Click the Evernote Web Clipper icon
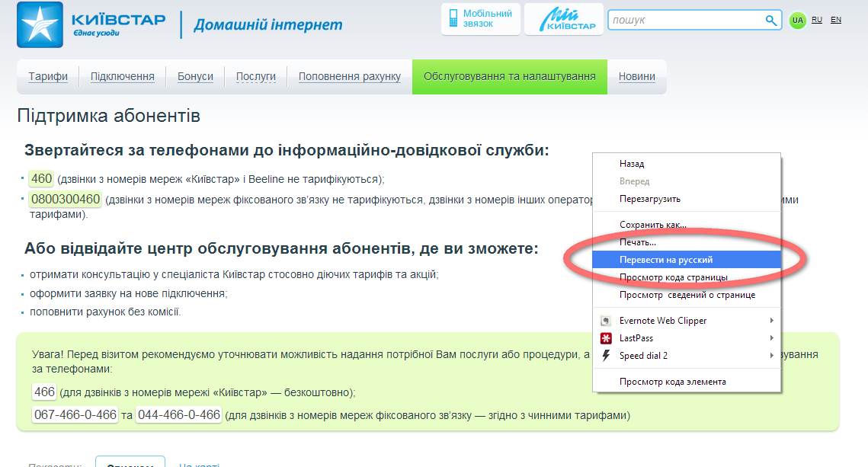The height and width of the screenshot is (467, 868). coord(606,321)
